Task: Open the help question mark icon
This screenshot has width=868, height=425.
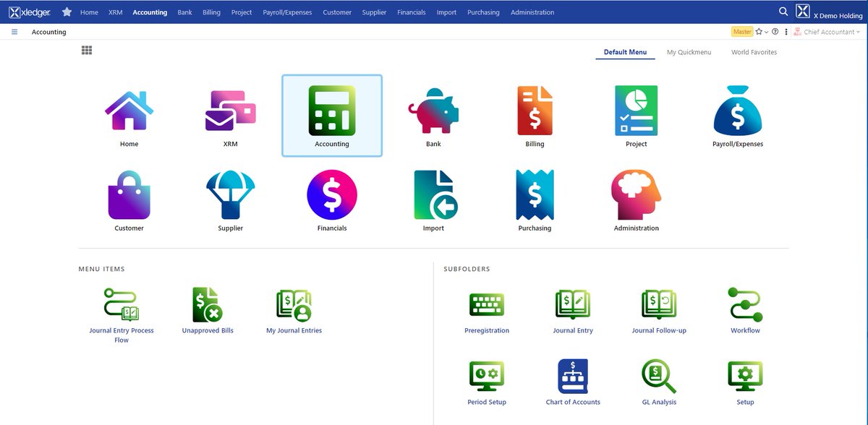Action: click(775, 32)
